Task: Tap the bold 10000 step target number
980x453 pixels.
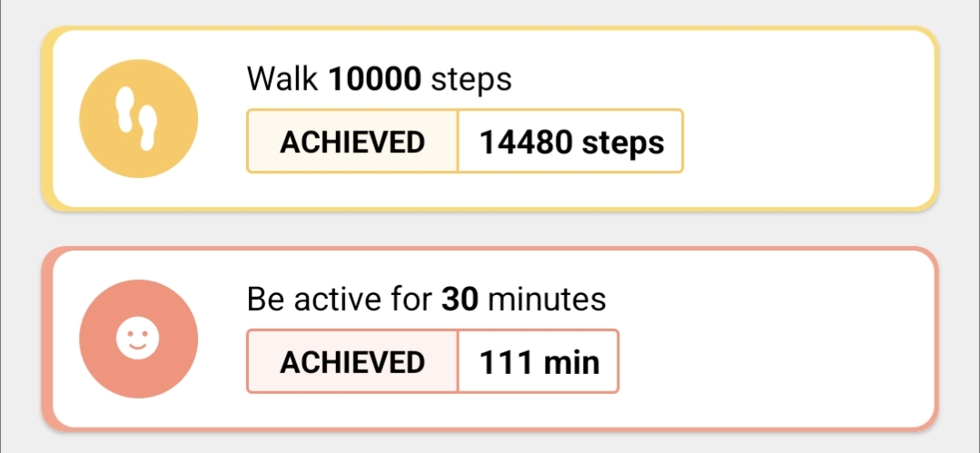Action: pyautogui.click(x=374, y=80)
